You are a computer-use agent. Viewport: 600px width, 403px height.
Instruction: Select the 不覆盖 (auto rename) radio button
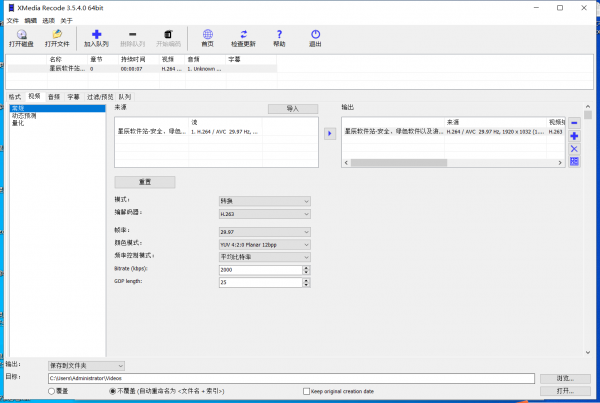[x=112, y=391]
